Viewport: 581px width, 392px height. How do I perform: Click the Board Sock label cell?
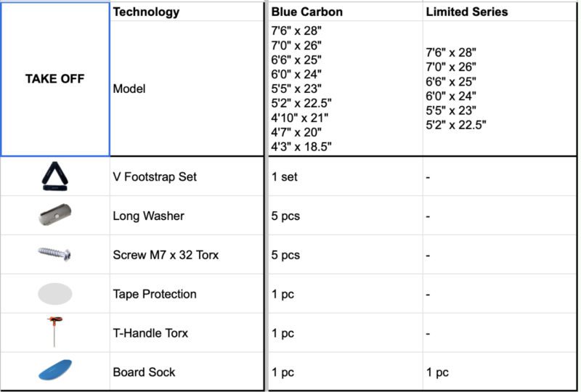[186, 372]
